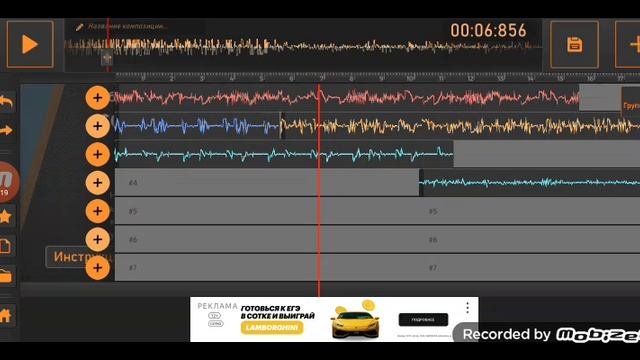Open the round recorder overlay bubble
This screenshot has height=360, width=640.
pos(7,182)
